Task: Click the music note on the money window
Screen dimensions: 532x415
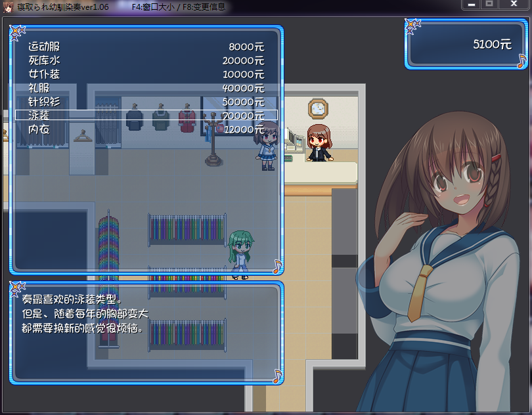Action: coord(521,61)
